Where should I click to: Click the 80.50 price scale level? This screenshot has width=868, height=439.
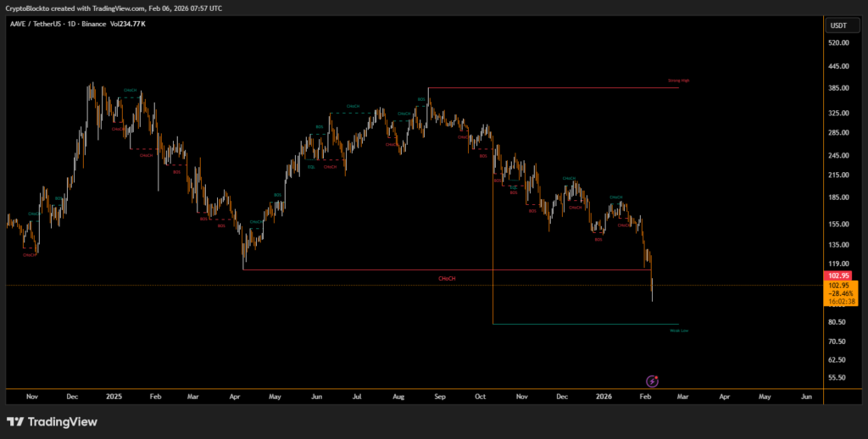click(838, 322)
